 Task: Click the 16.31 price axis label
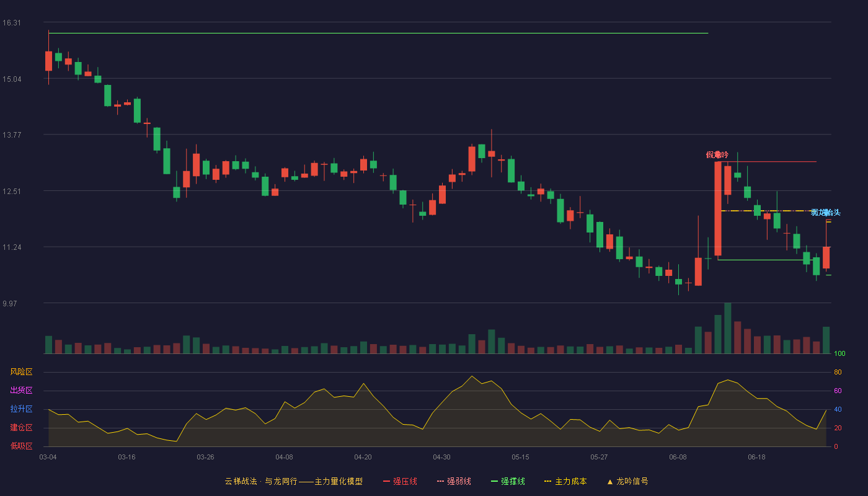click(x=12, y=23)
